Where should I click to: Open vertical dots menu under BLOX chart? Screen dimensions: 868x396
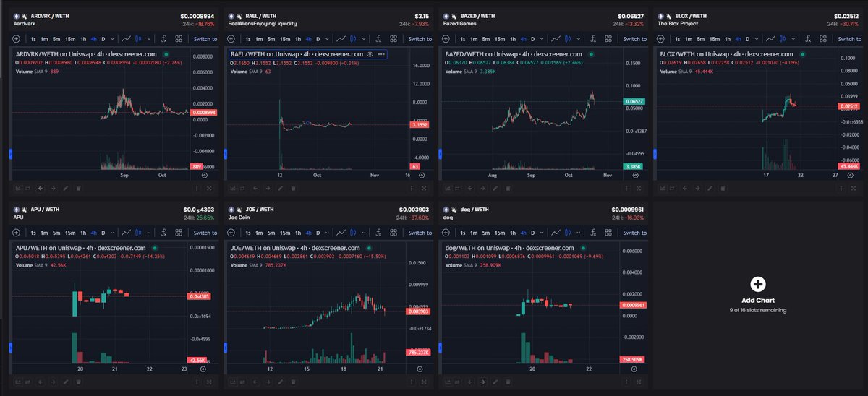tap(843, 188)
